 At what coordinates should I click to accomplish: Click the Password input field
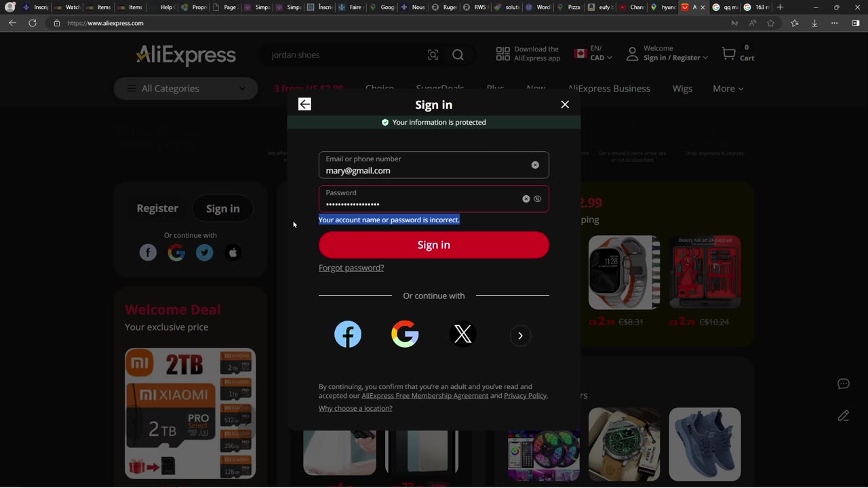(x=434, y=199)
